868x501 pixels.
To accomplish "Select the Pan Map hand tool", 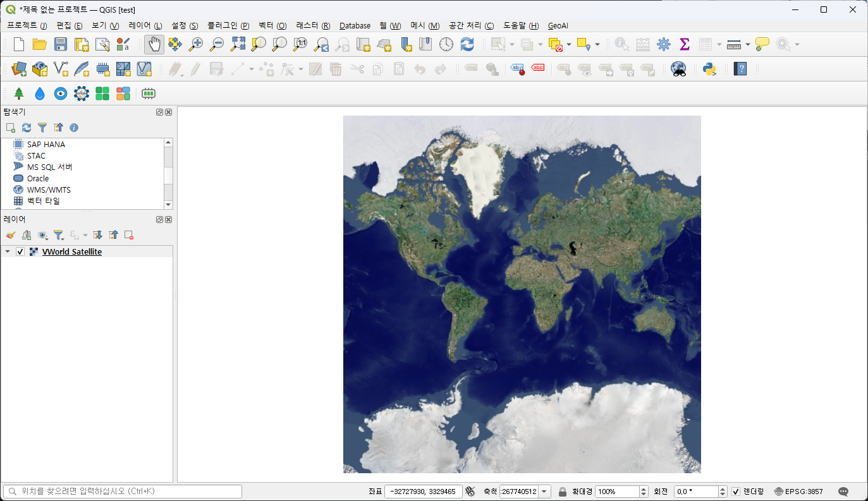I will point(154,44).
